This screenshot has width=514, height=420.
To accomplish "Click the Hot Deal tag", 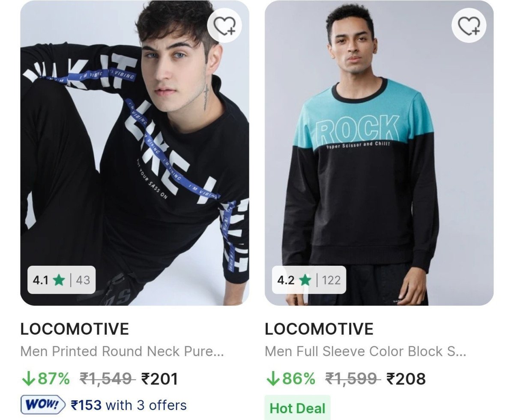I will click(297, 408).
